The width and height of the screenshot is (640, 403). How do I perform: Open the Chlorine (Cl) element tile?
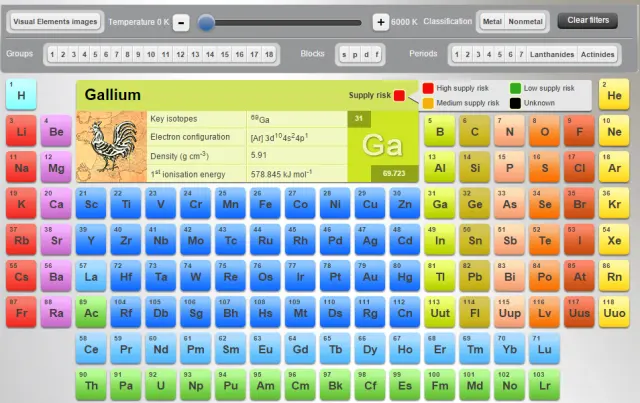point(579,167)
